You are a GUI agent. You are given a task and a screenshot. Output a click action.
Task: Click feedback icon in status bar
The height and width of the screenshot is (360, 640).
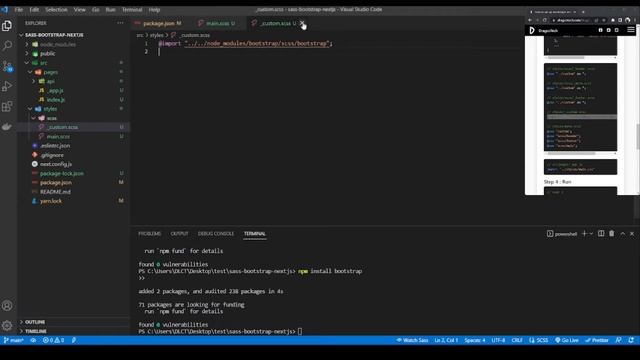pos(618,340)
